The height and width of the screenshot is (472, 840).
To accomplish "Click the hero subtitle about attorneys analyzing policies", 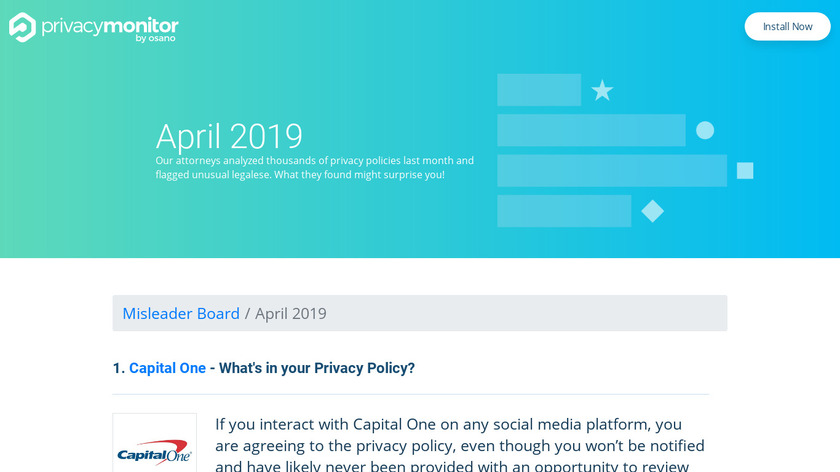I will [x=314, y=167].
